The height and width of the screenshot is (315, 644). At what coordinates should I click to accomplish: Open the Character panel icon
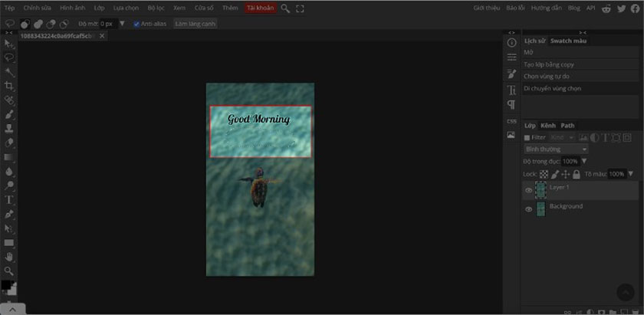click(x=511, y=90)
